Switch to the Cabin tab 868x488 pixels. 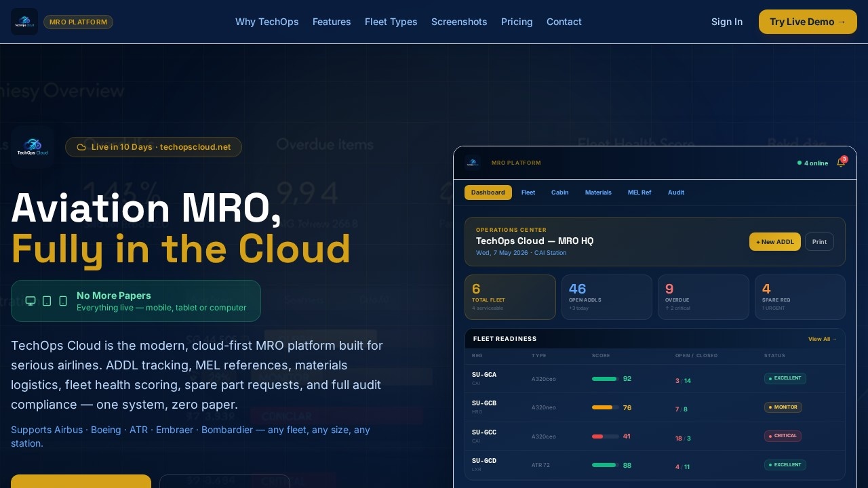(x=560, y=192)
